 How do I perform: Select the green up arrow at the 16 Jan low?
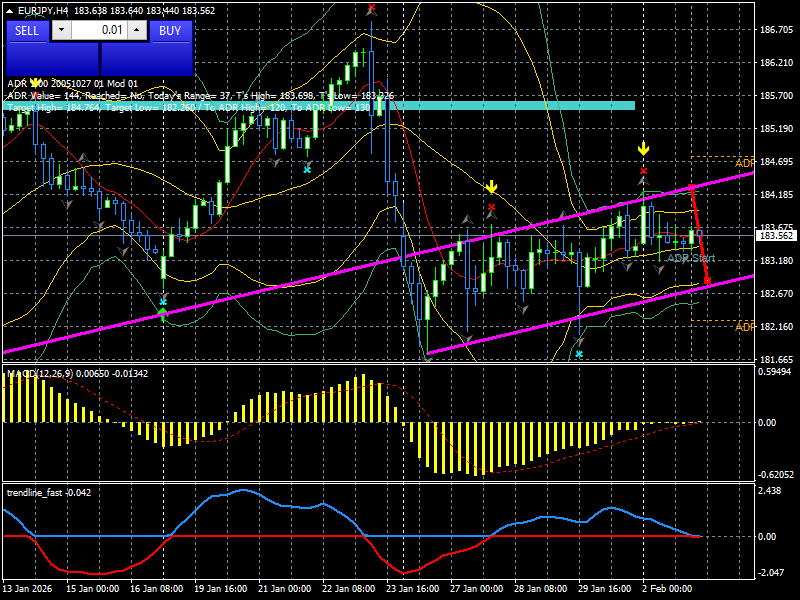(x=163, y=313)
